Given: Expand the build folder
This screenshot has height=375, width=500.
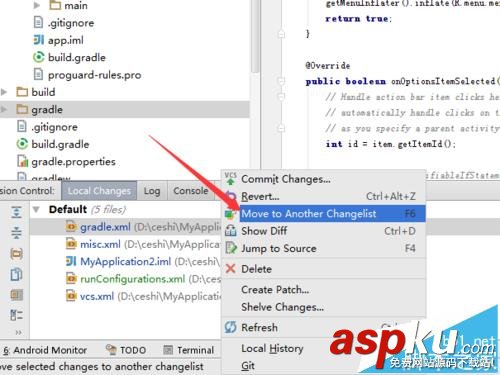Looking at the screenshot, I should (4, 92).
